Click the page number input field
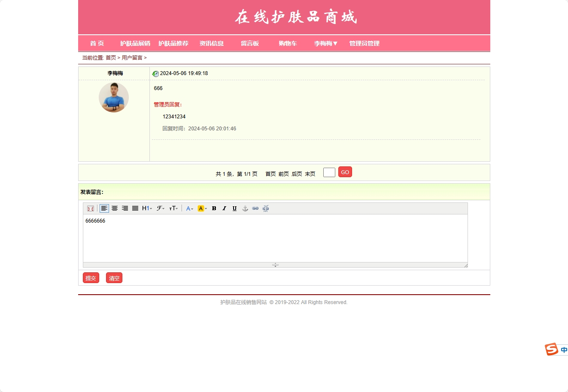Screen dimensions: 568x392 click(329, 172)
